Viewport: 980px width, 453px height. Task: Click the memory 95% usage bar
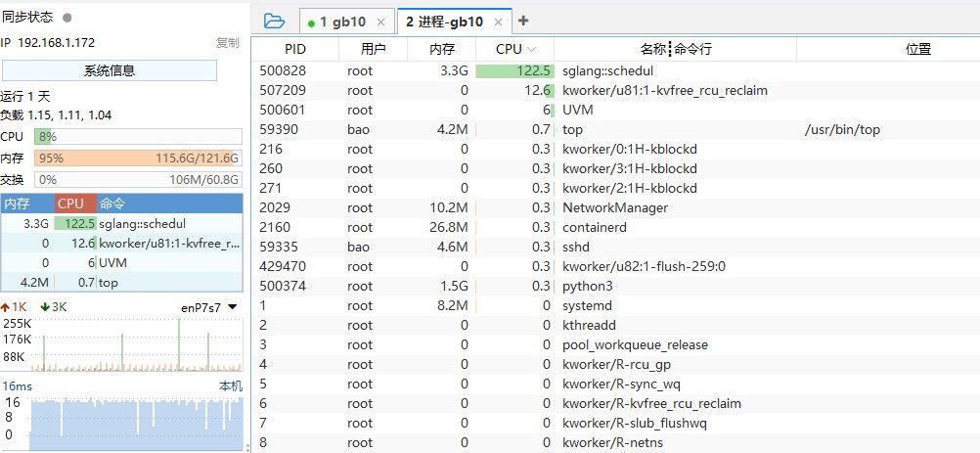138,159
